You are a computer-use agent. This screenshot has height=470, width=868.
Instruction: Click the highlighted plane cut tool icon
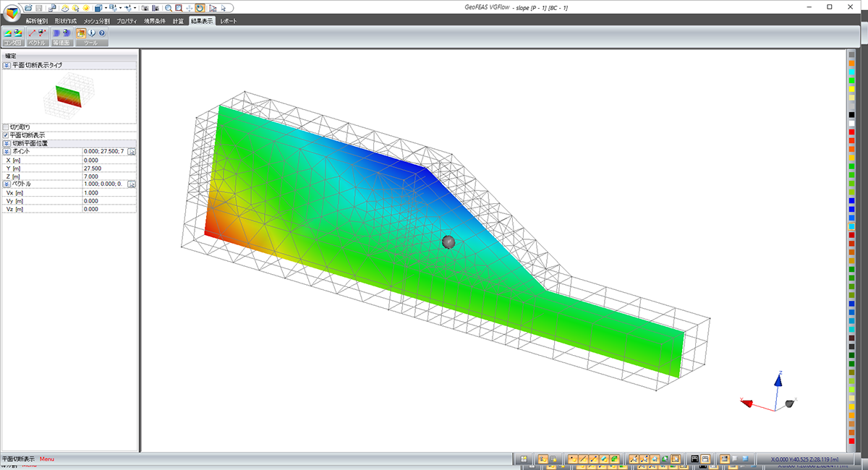[x=81, y=33]
